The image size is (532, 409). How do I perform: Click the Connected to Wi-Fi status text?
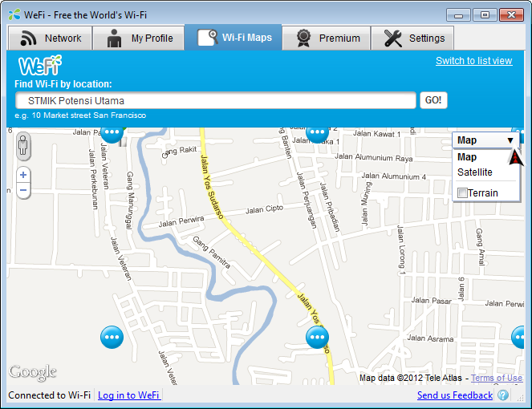point(49,395)
